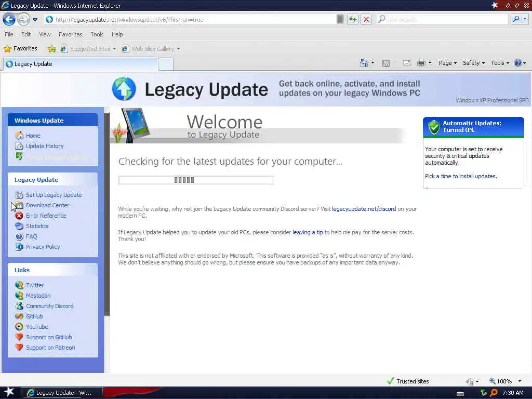Open the GitHub link
The height and width of the screenshot is (399, 532).
(x=34, y=316)
